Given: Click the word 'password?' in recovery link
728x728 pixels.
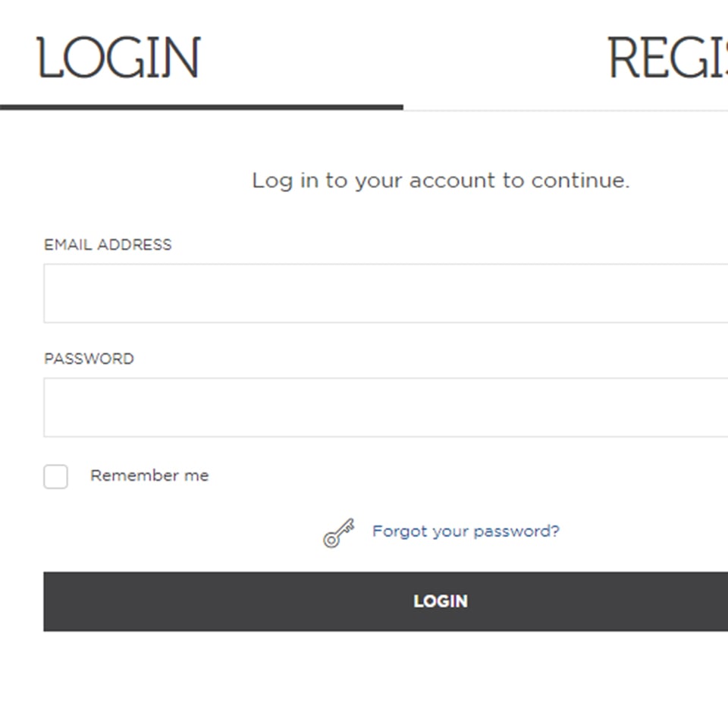Looking at the screenshot, I should tap(516, 532).
